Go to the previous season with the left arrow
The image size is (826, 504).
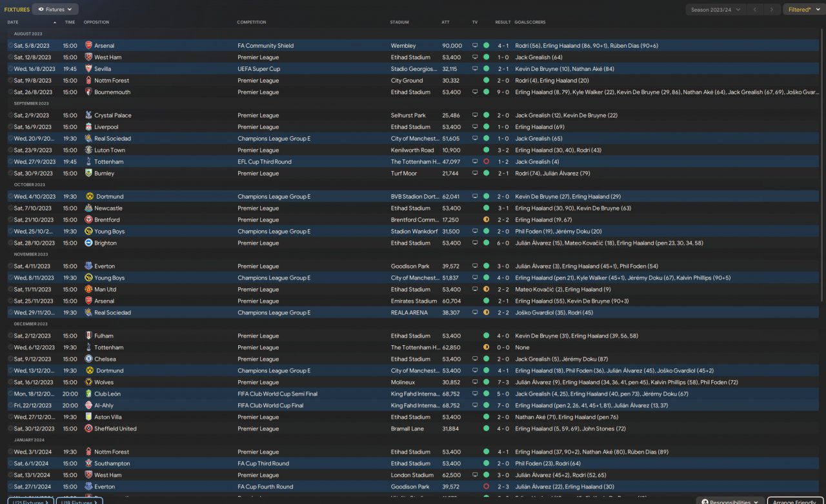(754, 10)
